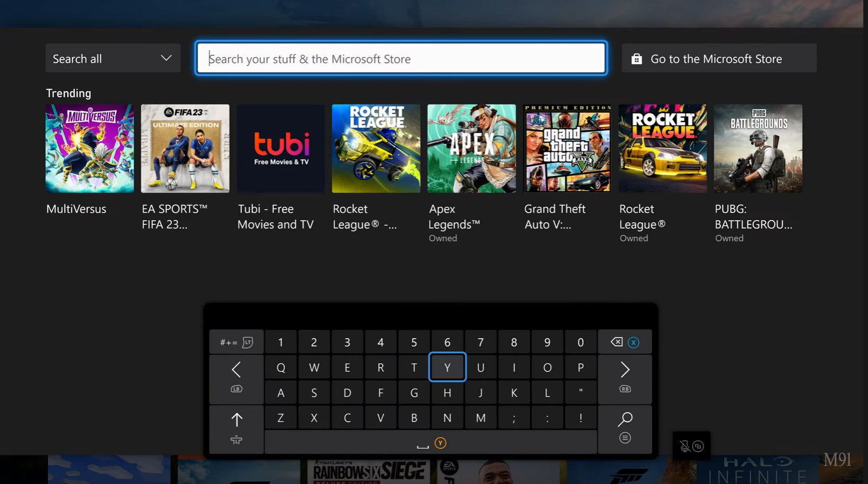Image resolution: width=868 pixels, height=484 pixels.
Task: Tap the V key on keyboard
Action: click(x=381, y=418)
